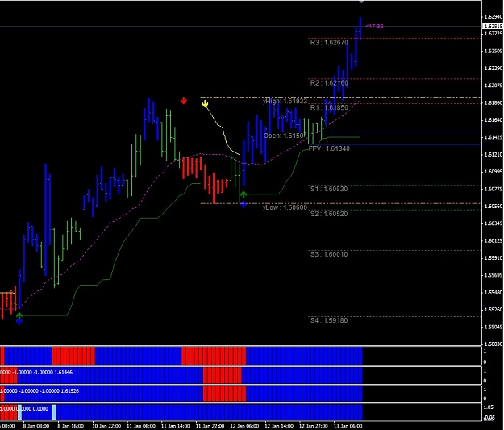The width and height of the screenshot is (504, 430).
Task: Click 1.59045 on the price scale
Action: pyautogui.click(x=493, y=327)
